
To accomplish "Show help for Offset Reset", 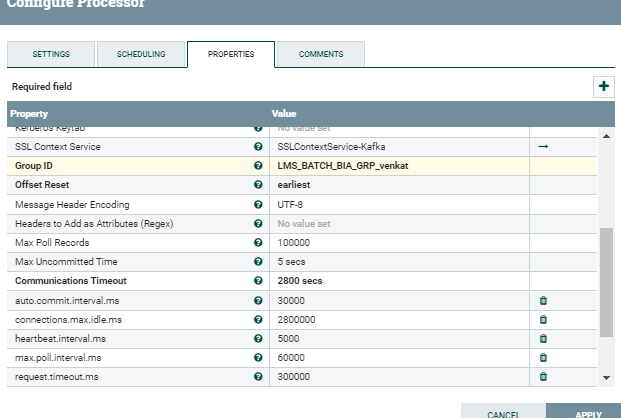I will point(258,185).
